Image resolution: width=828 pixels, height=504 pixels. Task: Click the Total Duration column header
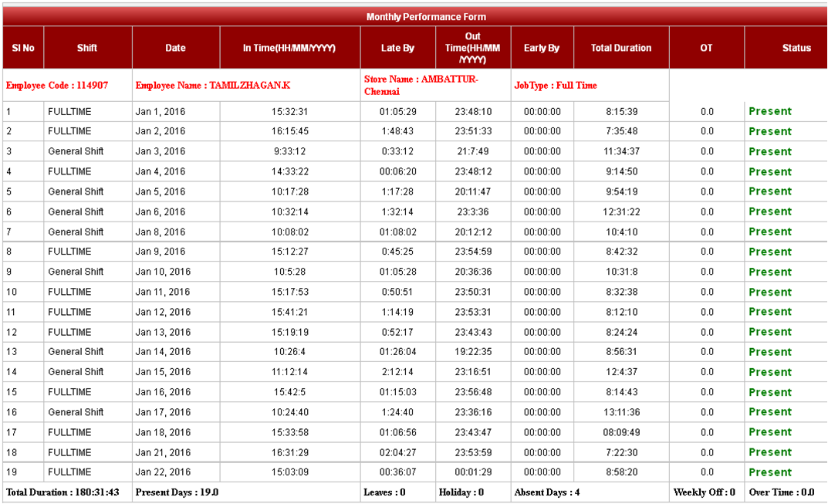620,48
